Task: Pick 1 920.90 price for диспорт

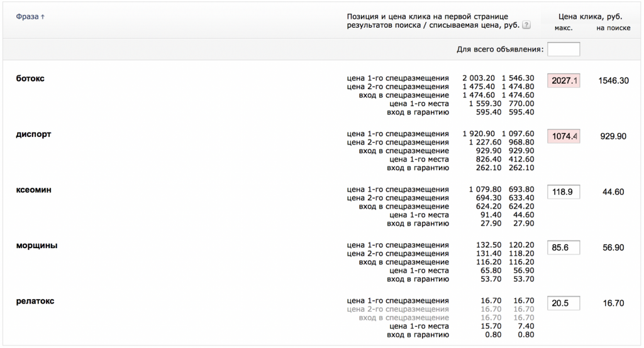Action: 479,134
